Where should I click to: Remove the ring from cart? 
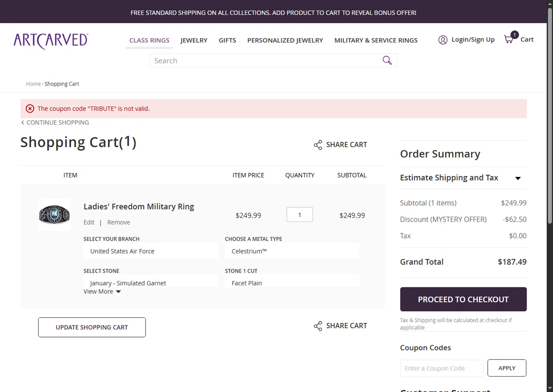pyautogui.click(x=118, y=222)
